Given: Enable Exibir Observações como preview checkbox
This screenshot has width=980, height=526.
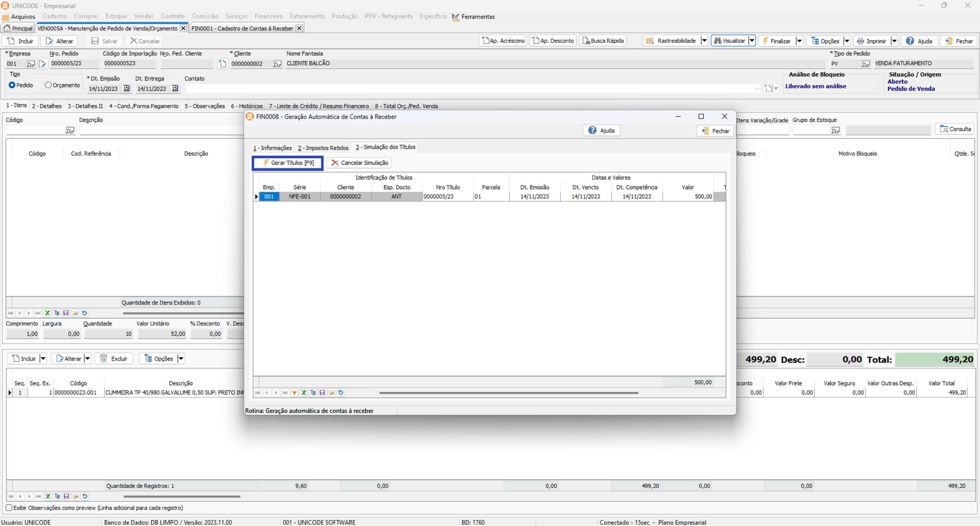Looking at the screenshot, I should point(9,508).
